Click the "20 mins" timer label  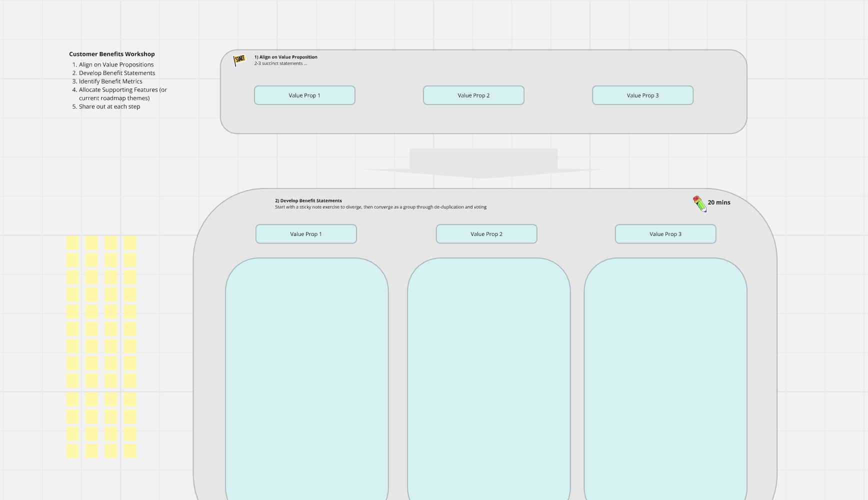pyautogui.click(x=719, y=202)
